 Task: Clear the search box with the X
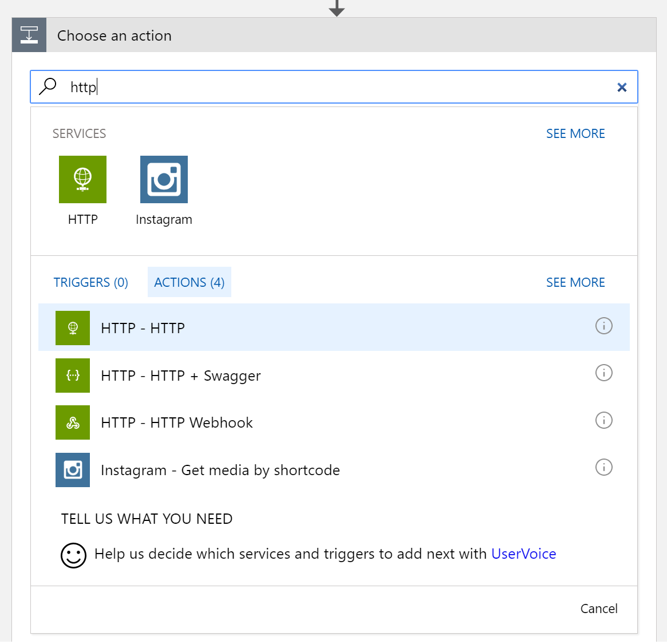click(622, 87)
